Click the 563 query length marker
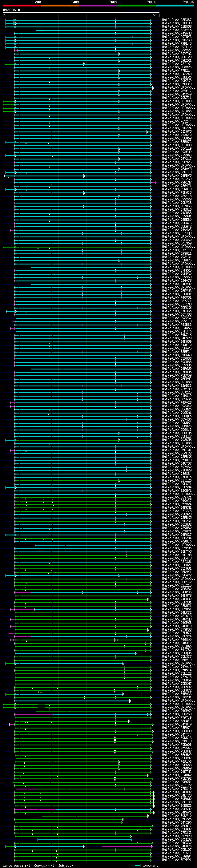Image resolution: width=197 pixels, height=868 pixels. click(155, 15)
